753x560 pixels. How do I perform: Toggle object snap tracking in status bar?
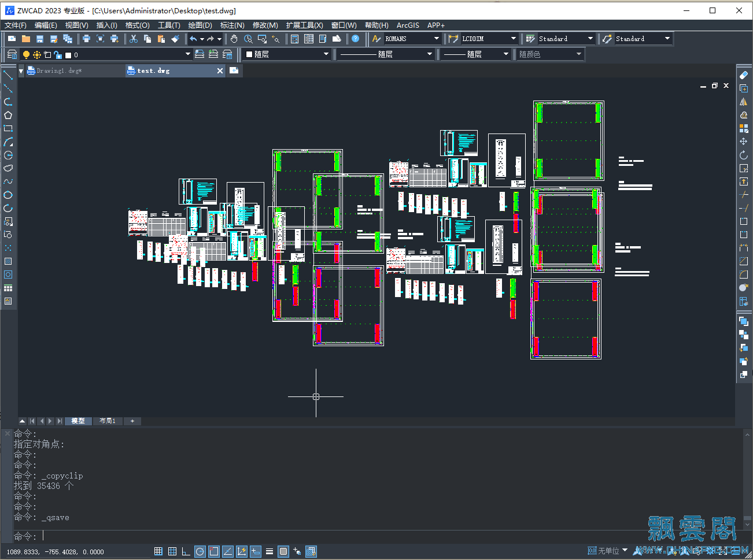tap(228, 551)
